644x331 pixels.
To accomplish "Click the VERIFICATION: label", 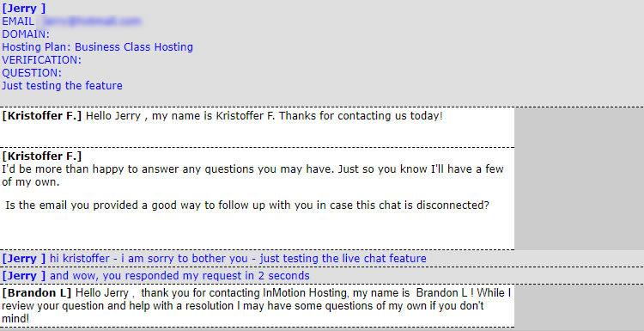I will coord(42,60).
